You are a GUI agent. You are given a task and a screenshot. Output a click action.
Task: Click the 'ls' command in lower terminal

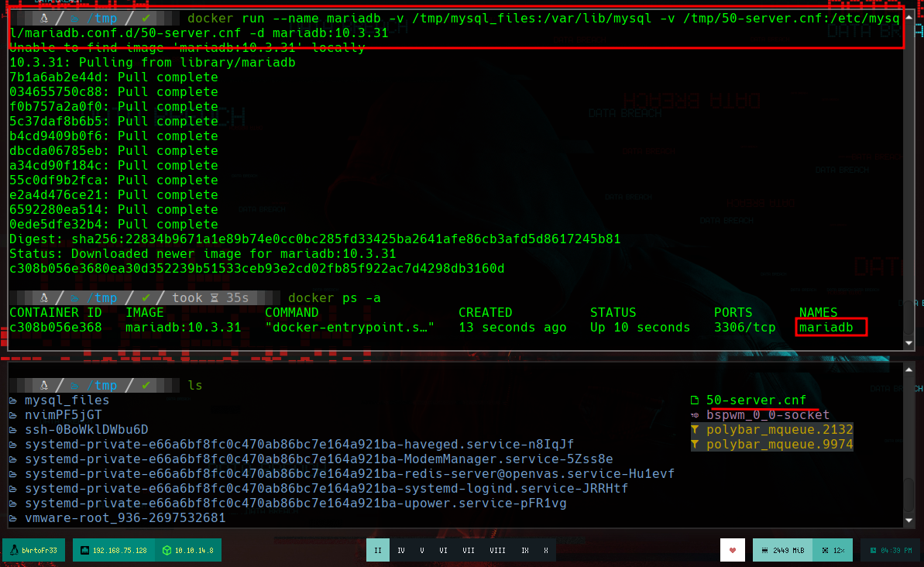pos(195,386)
